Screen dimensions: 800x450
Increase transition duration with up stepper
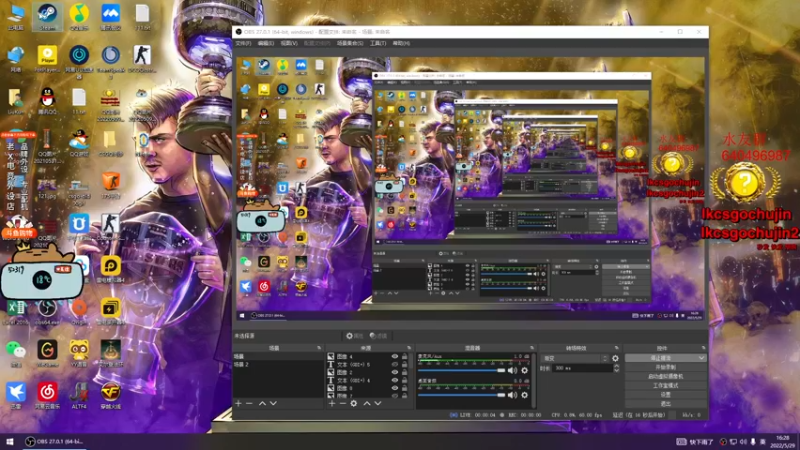pyautogui.click(x=616, y=366)
